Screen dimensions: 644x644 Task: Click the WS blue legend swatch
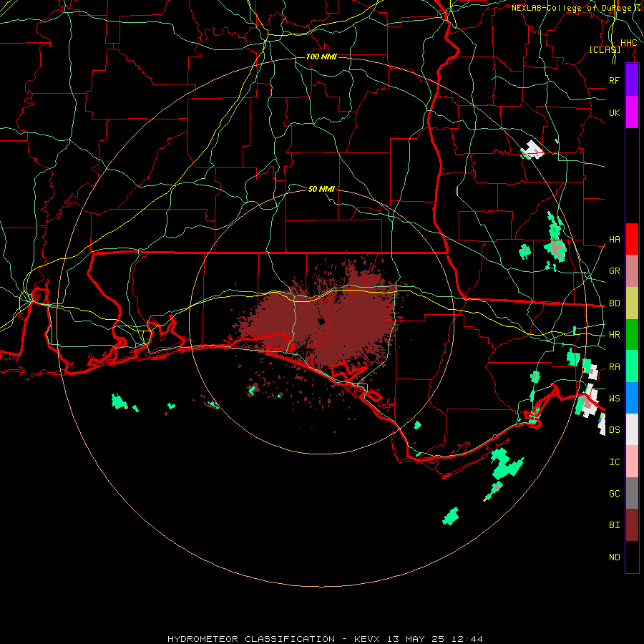(632, 398)
